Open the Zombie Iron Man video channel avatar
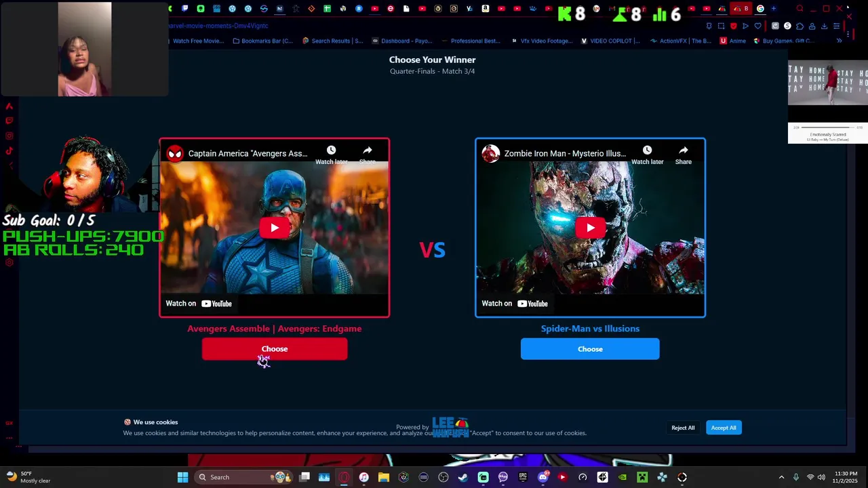Screen dimensions: 868x488 [x=491, y=153]
